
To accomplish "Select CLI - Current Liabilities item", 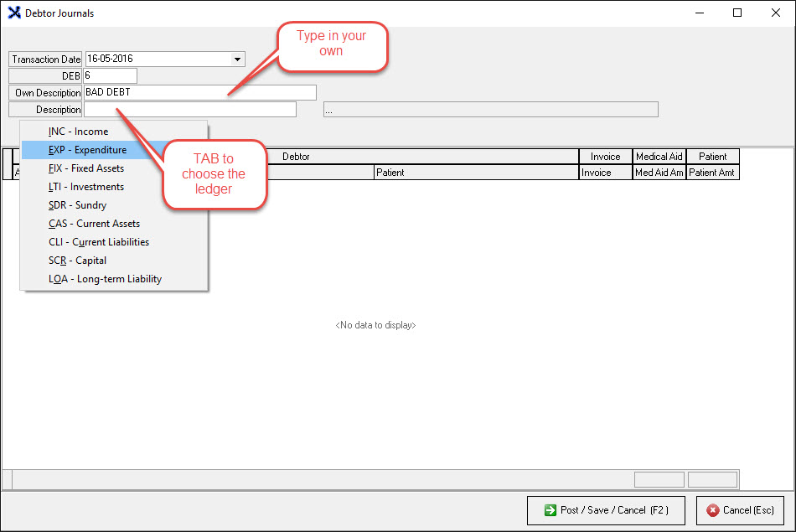I will tap(98, 242).
